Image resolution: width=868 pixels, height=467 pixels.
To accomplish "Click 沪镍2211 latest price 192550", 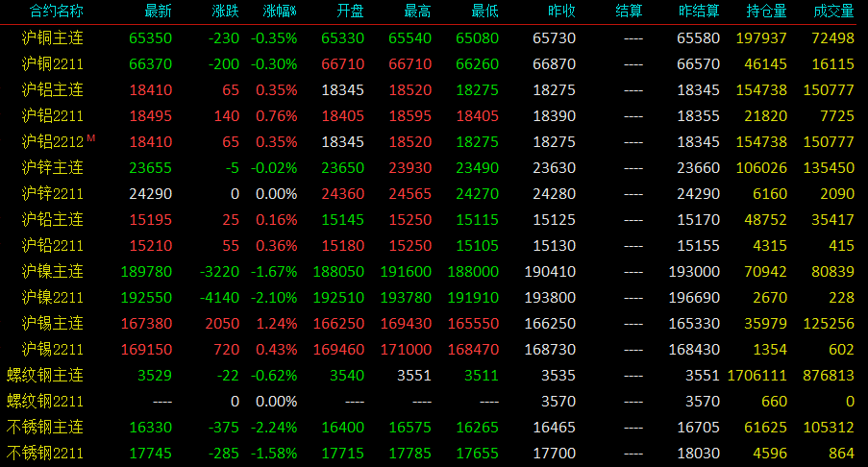I will click(x=146, y=298).
